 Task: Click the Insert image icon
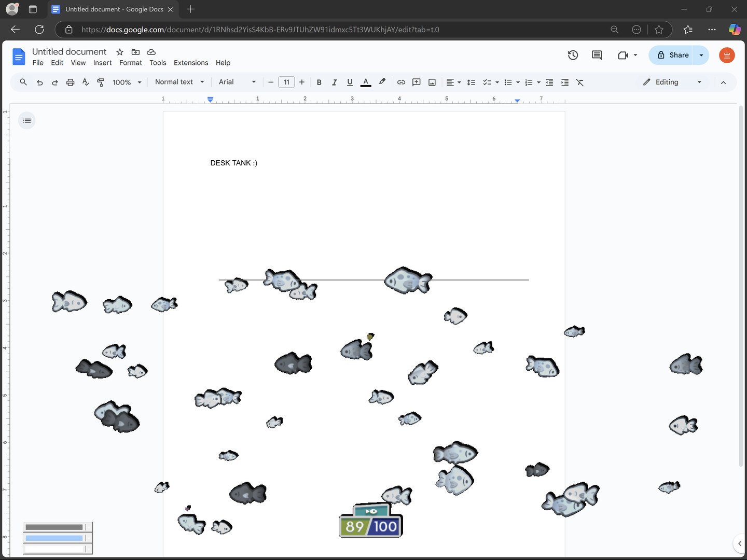pos(432,82)
